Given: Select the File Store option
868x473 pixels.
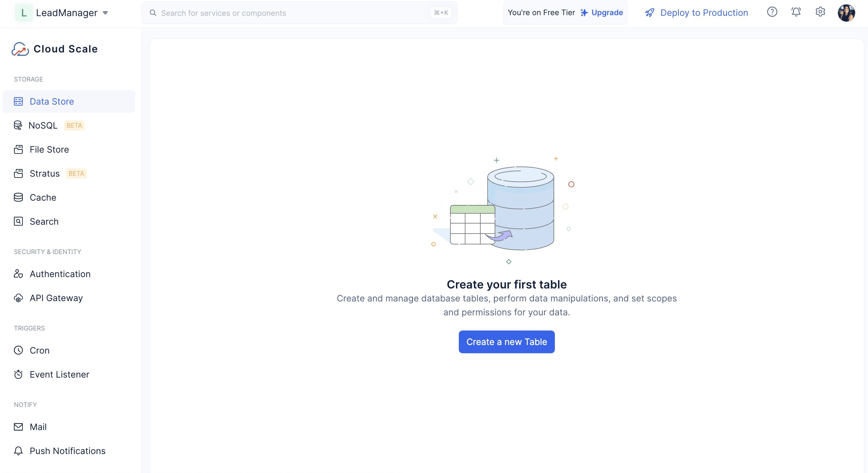Looking at the screenshot, I should [49, 149].
